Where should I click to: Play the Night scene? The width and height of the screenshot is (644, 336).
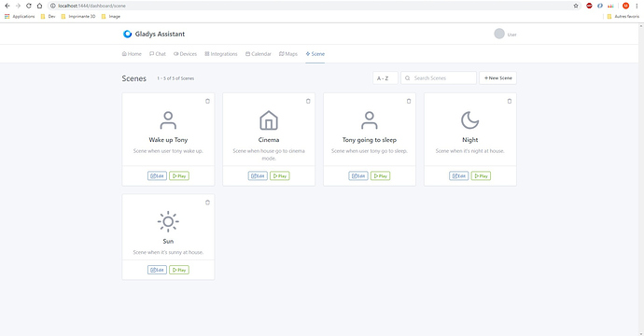[x=481, y=175]
